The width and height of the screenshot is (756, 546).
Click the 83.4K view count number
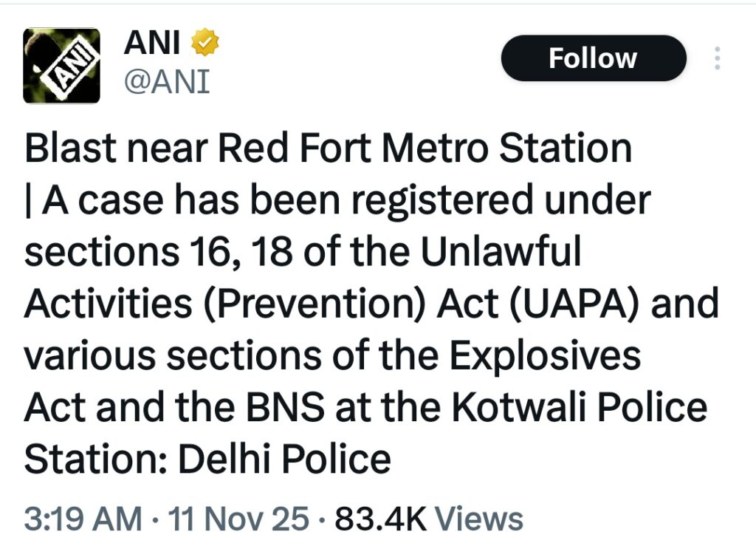pyautogui.click(x=381, y=519)
